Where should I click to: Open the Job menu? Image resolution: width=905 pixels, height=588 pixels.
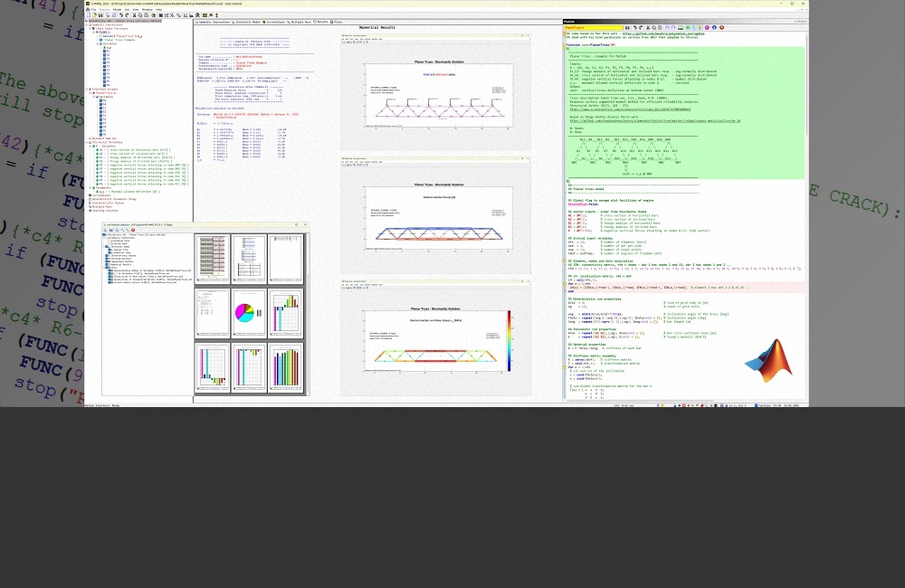coord(127,10)
